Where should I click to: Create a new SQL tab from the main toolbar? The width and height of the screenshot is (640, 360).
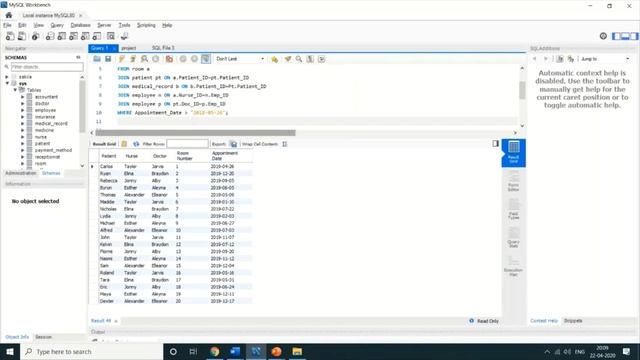click(10, 36)
